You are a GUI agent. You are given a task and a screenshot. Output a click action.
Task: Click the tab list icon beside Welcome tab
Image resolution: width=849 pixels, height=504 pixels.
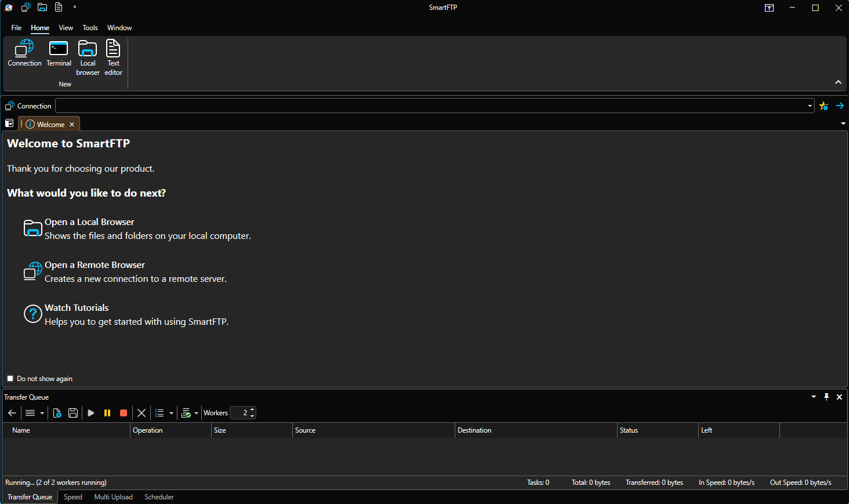[9, 124]
